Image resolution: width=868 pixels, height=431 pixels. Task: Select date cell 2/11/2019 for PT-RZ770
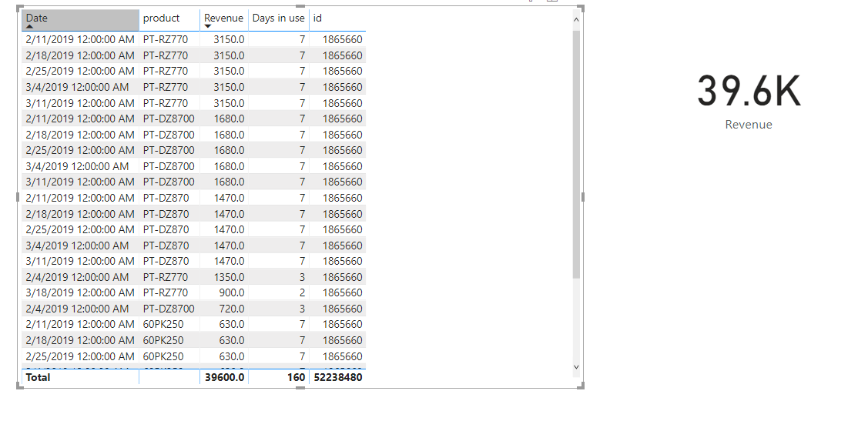[x=80, y=40]
